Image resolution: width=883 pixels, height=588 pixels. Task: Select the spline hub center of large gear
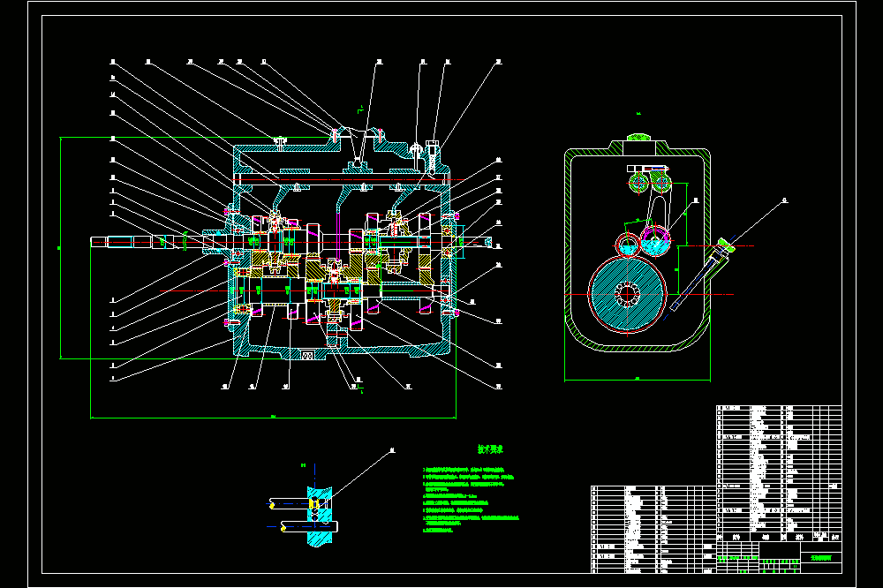[627, 294]
